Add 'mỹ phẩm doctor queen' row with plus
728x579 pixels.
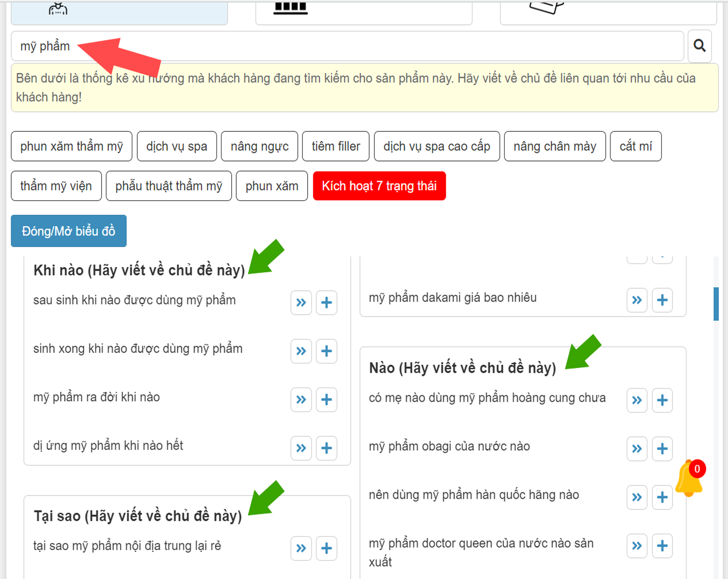click(x=662, y=546)
